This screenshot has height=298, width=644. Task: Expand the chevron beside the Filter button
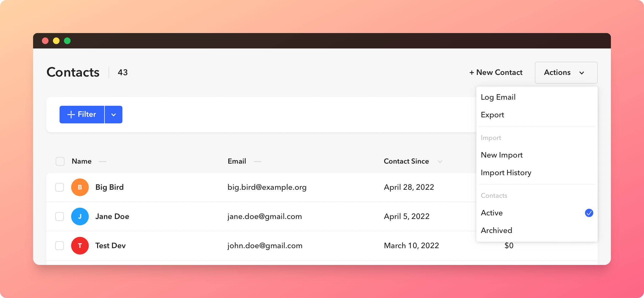(114, 115)
